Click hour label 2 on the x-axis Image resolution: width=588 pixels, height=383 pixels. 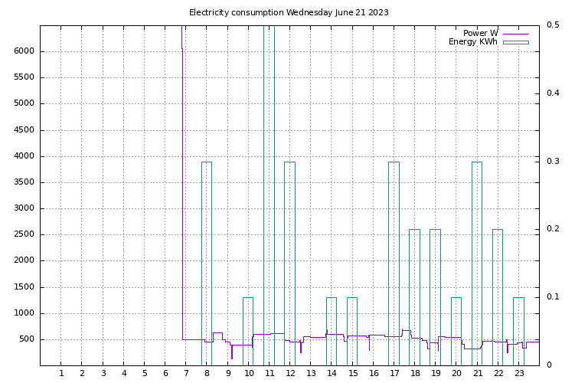[x=82, y=373]
